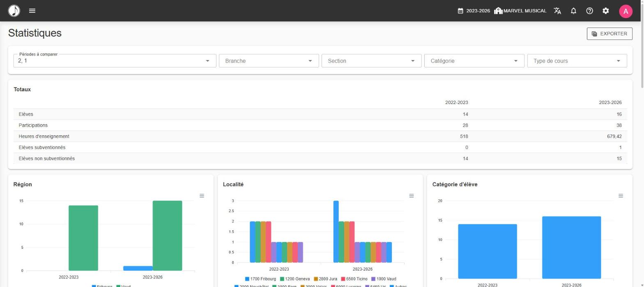Toggle 1200 Geneva legend entry
644x287 pixels.
point(295,279)
